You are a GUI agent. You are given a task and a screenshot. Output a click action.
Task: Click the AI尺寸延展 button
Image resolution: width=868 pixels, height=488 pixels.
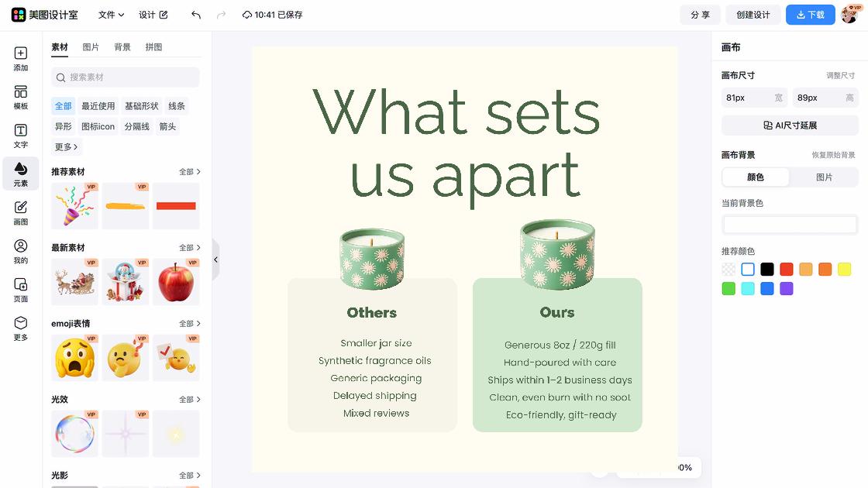[790, 125]
